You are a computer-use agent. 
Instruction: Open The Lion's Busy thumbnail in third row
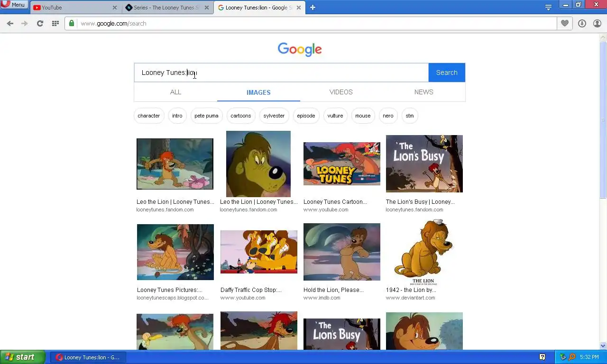342,334
